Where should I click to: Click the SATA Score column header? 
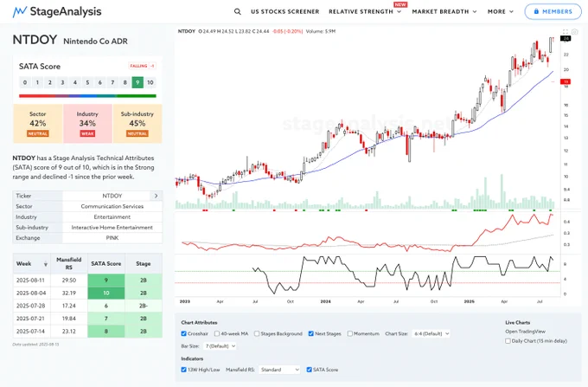pyautogui.click(x=106, y=263)
